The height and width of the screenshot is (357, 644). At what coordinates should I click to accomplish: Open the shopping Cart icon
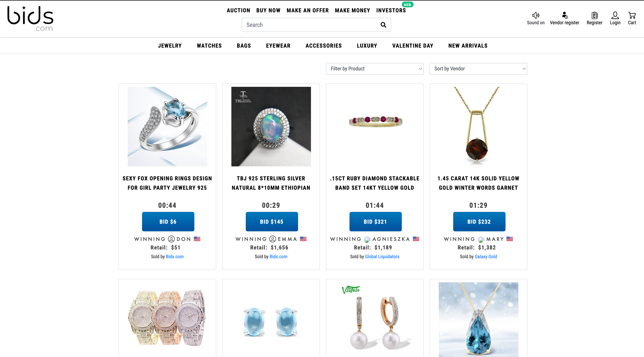tap(632, 15)
